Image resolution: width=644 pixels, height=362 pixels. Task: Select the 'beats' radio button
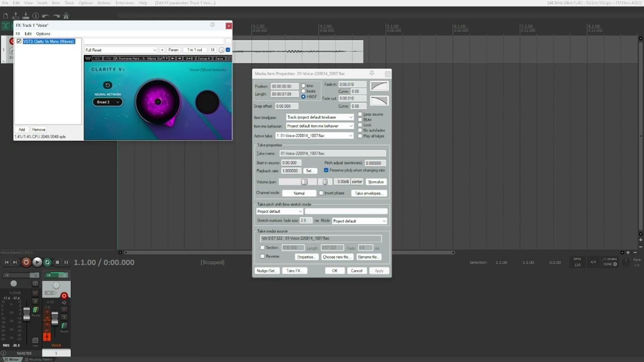(x=303, y=91)
